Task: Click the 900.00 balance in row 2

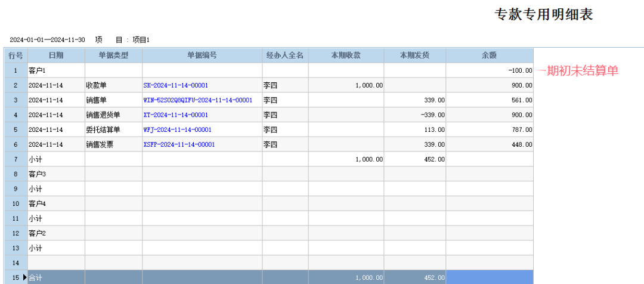Action: [x=490, y=85]
